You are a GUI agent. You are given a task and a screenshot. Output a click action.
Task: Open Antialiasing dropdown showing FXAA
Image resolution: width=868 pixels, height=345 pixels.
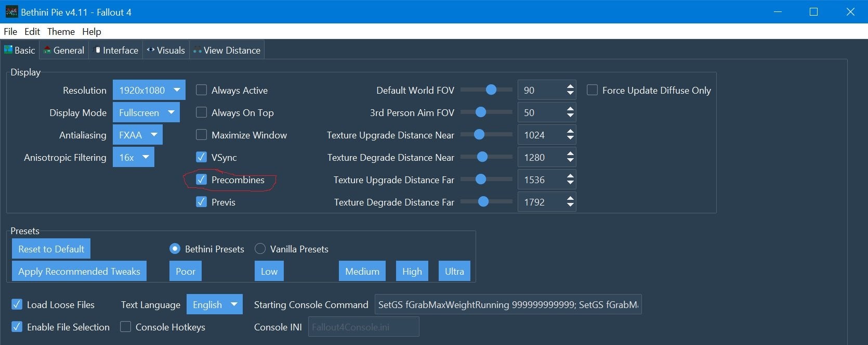click(x=138, y=135)
